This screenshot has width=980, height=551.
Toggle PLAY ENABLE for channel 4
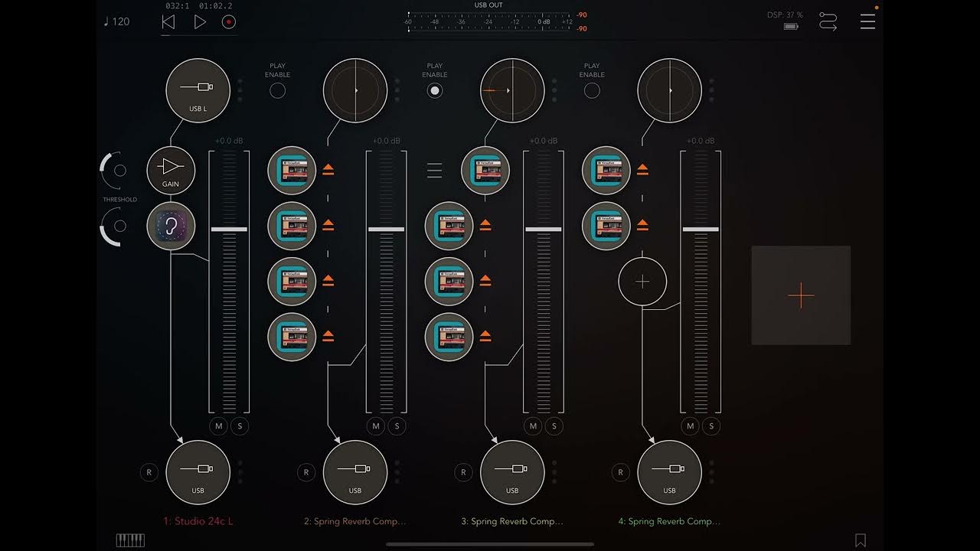click(592, 91)
